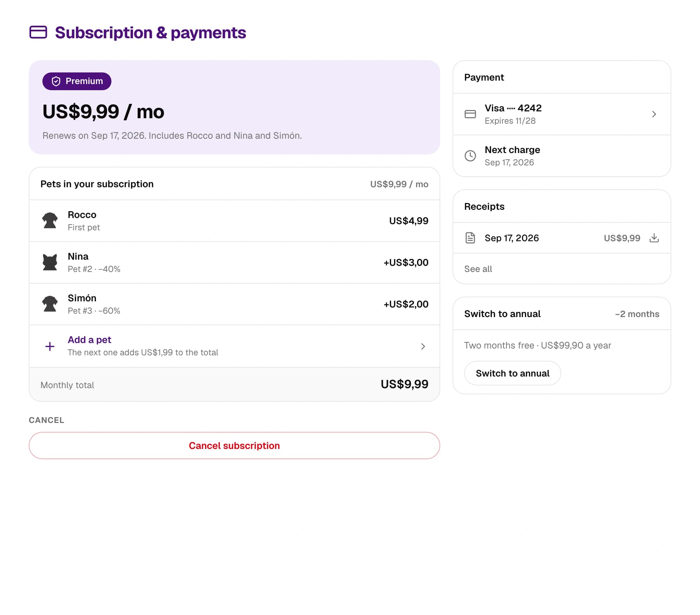Open Visa 4242 details via chevron
The width and height of the screenshot is (700, 615).
(654, 114)
